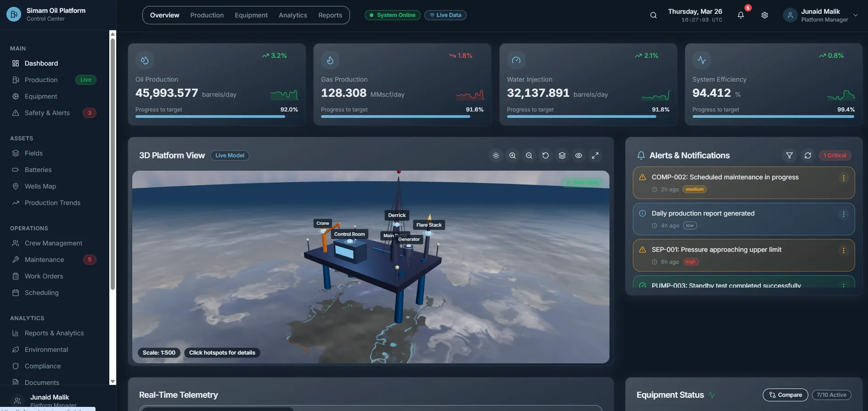This screenshot has height=411, width=868.
Task: Switch to the Reports tab
Action: tap(330, 15)
